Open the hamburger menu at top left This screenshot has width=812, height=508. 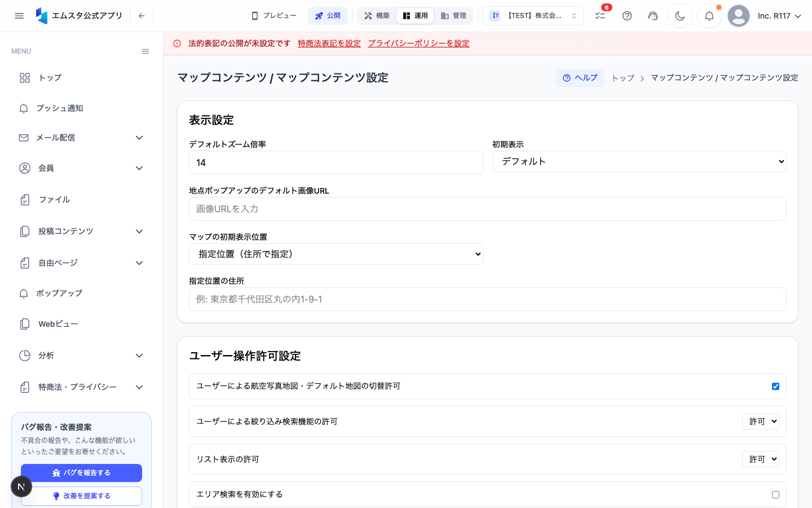(x=19, y=16)
